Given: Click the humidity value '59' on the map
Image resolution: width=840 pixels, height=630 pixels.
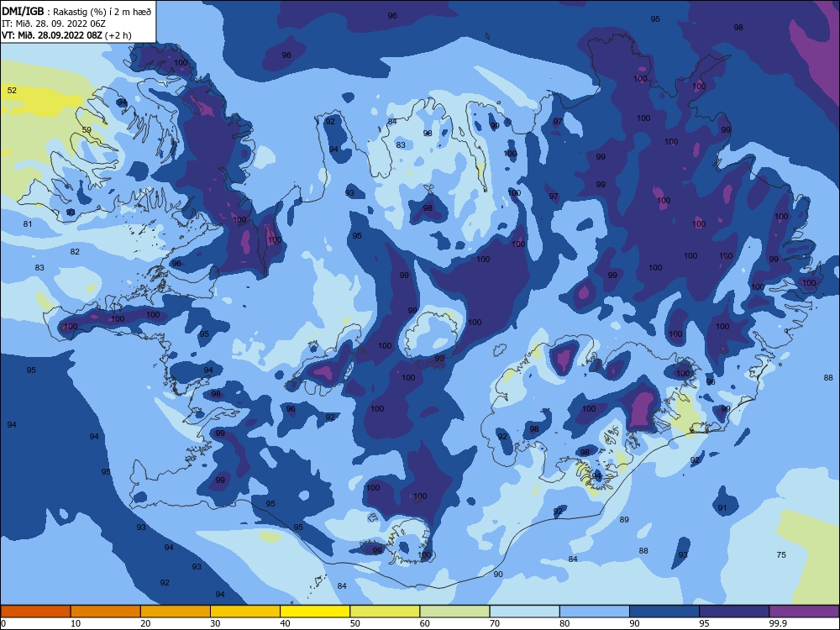Looking at the screenshot, I should click(87, 129).
